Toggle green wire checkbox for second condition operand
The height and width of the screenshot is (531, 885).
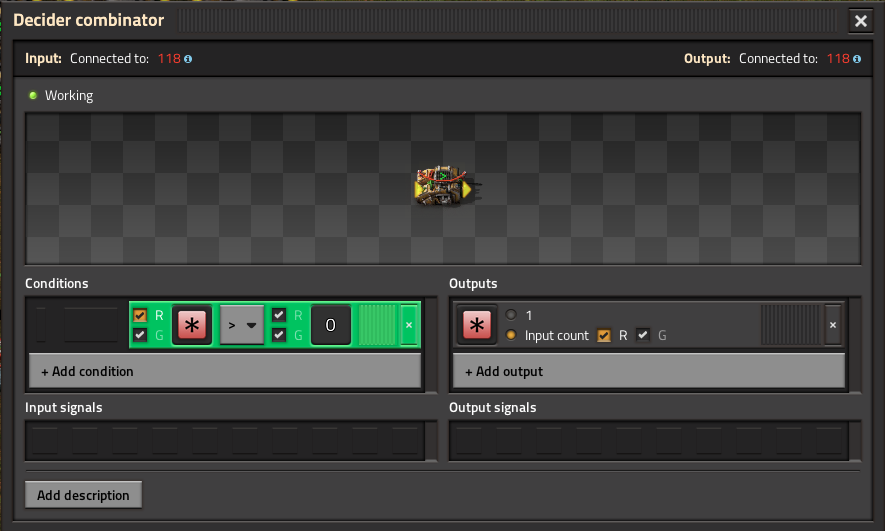click(x=279, y=335)
